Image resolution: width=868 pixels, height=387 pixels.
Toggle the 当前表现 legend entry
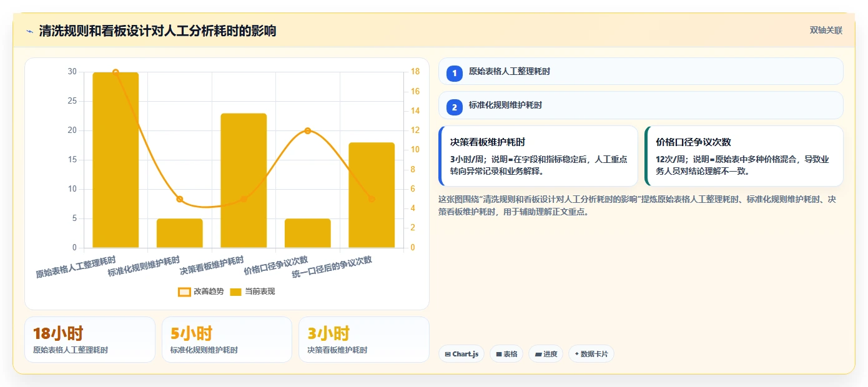point(252,291)
